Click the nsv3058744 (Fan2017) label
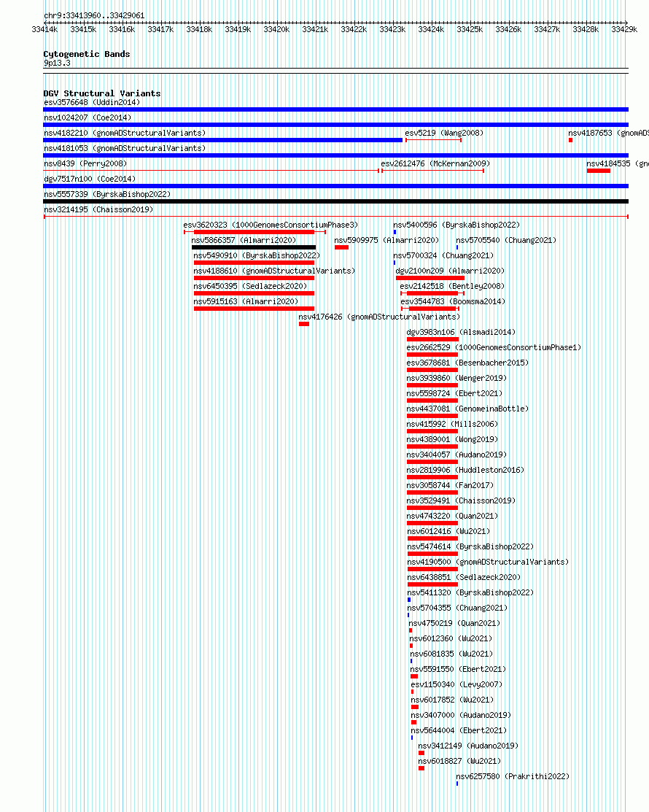649x812 pixels. (x=450, y=486)
